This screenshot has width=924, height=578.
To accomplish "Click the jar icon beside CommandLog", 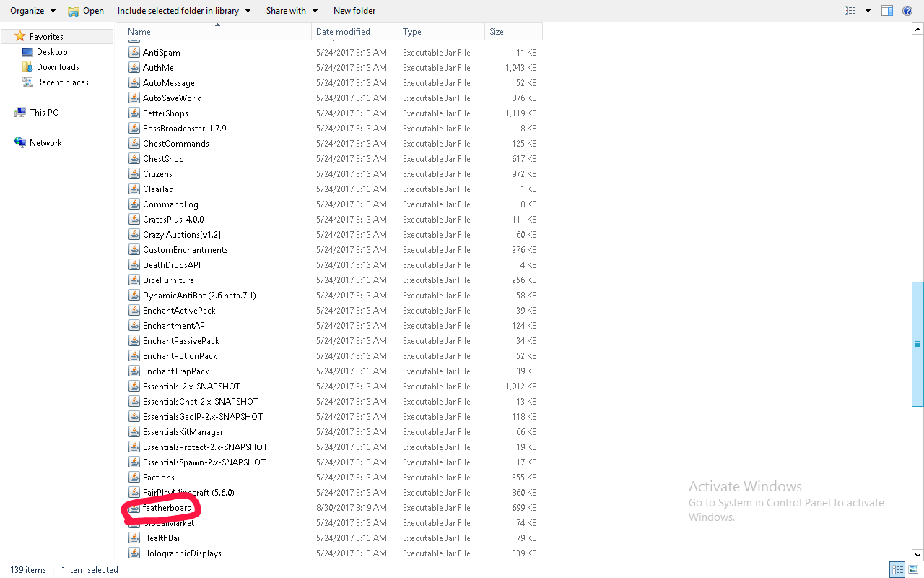I will coord(134,204).
